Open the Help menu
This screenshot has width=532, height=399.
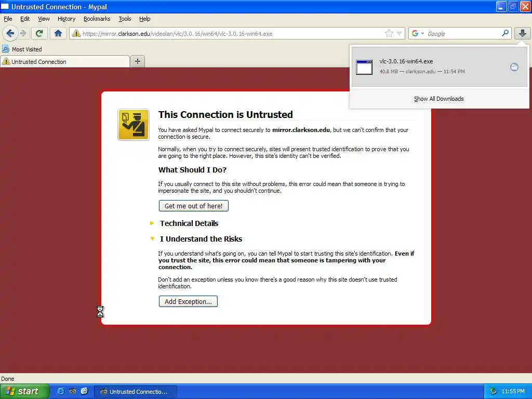tap(144, 19)
